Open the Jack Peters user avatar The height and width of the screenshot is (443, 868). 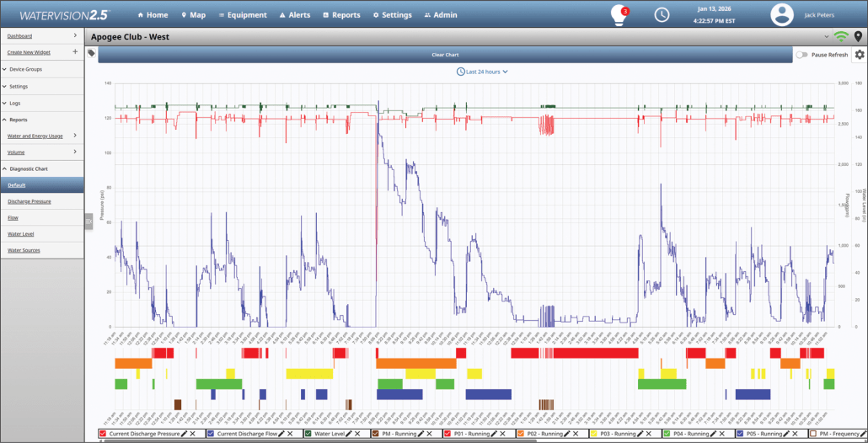click(x=783, y=15)
